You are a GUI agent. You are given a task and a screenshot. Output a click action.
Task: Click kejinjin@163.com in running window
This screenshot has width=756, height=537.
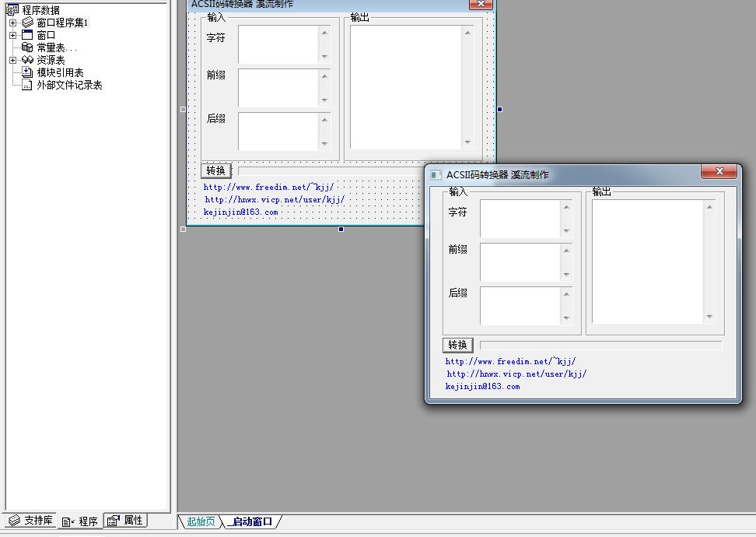click(482, 387)
